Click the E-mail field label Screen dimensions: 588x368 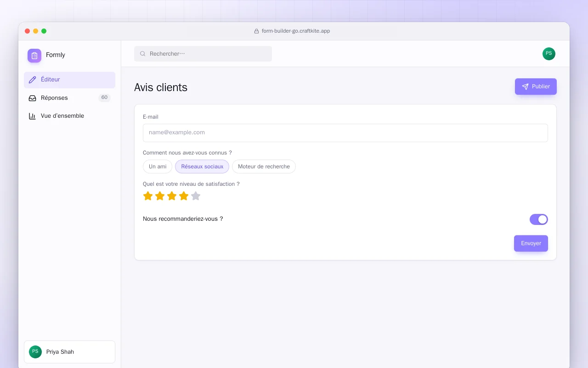pos(151,117)
